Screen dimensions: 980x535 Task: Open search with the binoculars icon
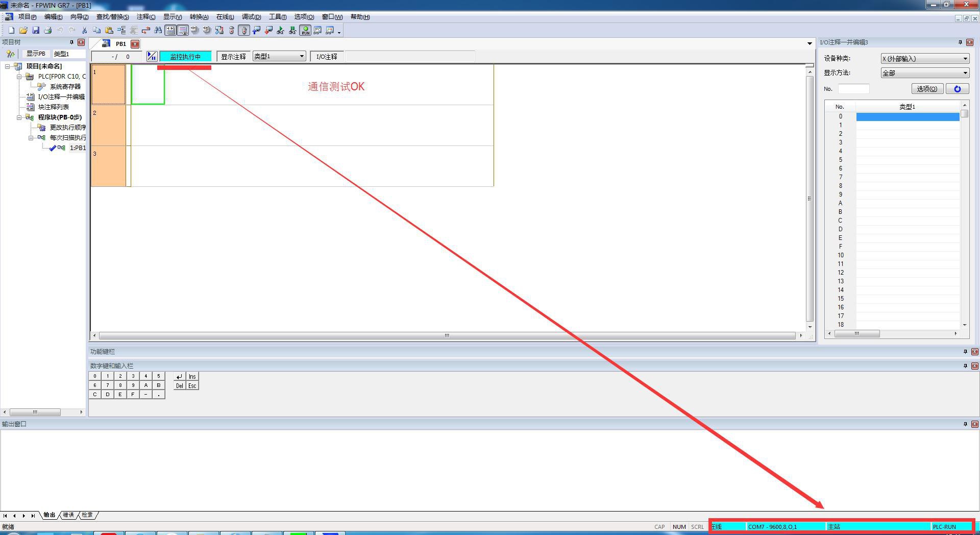tap(158, 31)
